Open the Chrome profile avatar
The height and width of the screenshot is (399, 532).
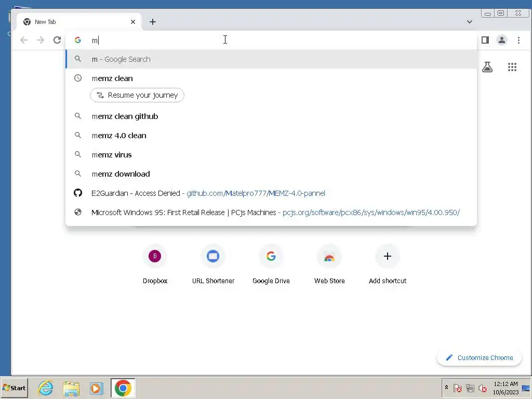point(502,40)
